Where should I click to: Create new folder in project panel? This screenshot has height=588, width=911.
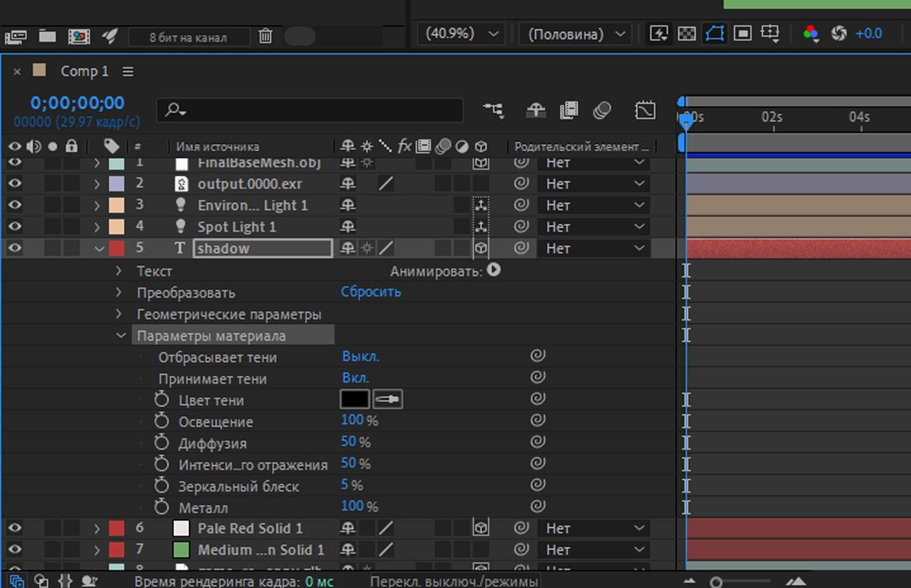[48, 36]
